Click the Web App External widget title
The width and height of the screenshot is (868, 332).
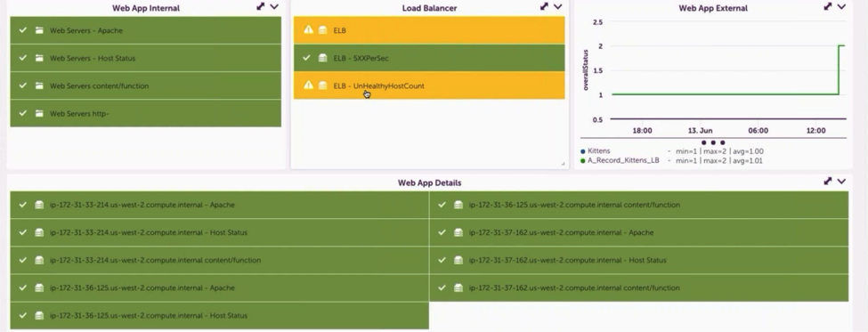tap(713, 8)
